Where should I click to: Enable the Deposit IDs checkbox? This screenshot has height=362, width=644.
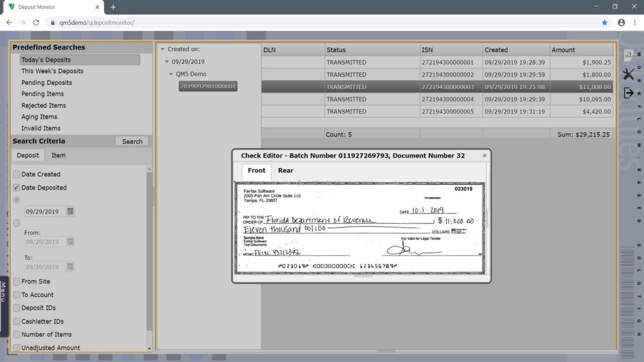pos(17,308)
